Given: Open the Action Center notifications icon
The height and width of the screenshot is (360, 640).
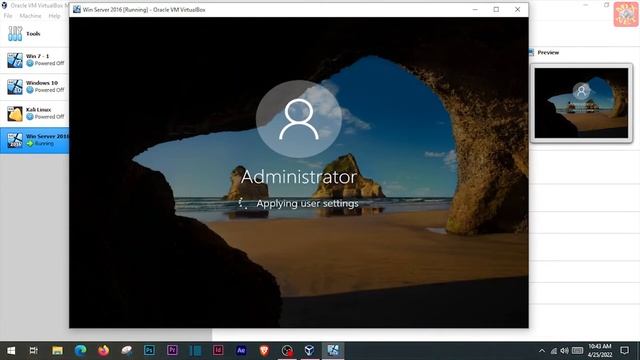Looking at the screenshot, I should pyautogui.click(x=624, y=351).
